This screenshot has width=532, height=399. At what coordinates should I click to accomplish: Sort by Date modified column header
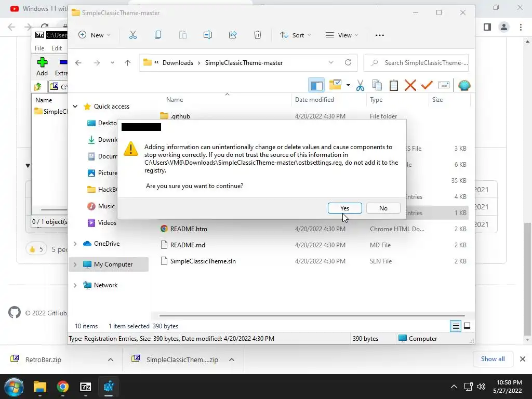click(x=314, y=99)
